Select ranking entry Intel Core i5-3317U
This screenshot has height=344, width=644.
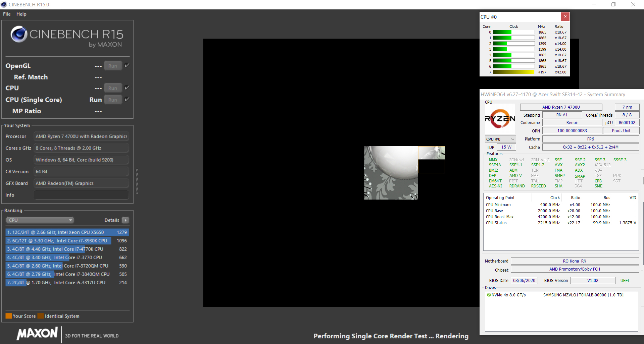coord(67,283)
